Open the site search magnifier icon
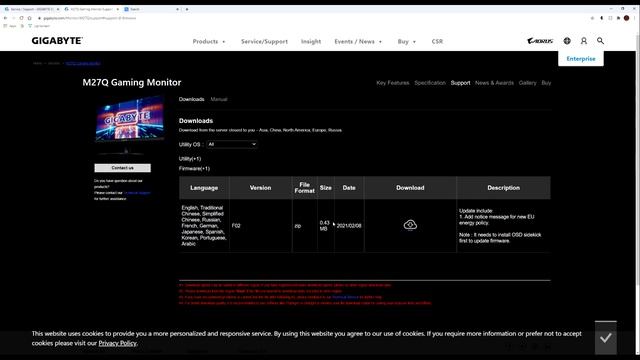This screenshot has width=640, height=360. [x=600, y=41]
